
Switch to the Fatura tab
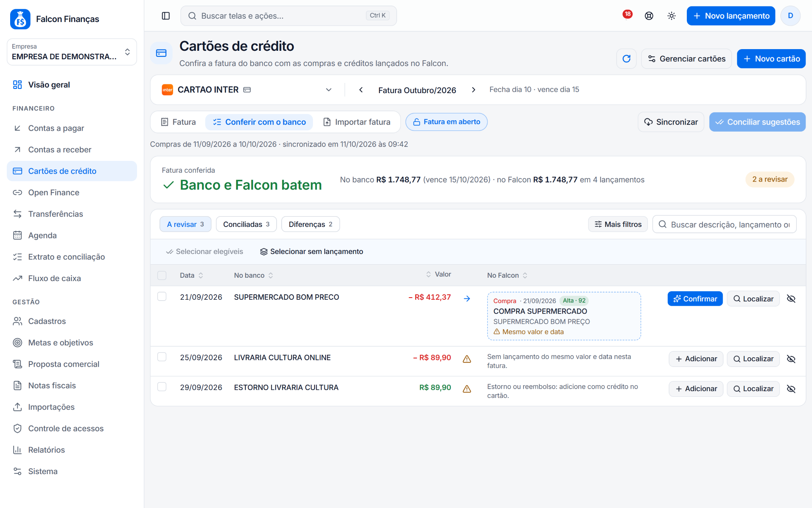[178, 122]
